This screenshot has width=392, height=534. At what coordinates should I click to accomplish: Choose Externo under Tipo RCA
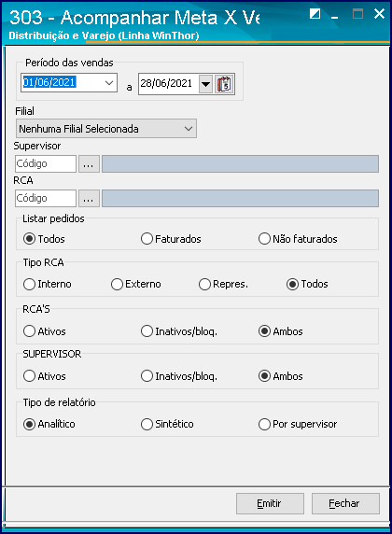click(136, 284)
